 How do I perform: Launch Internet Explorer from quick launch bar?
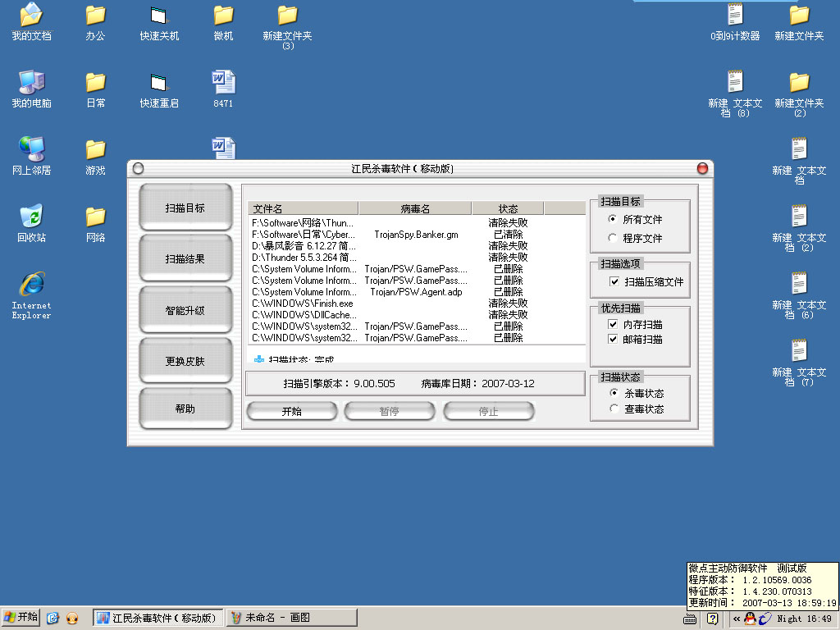click(52, 619)
